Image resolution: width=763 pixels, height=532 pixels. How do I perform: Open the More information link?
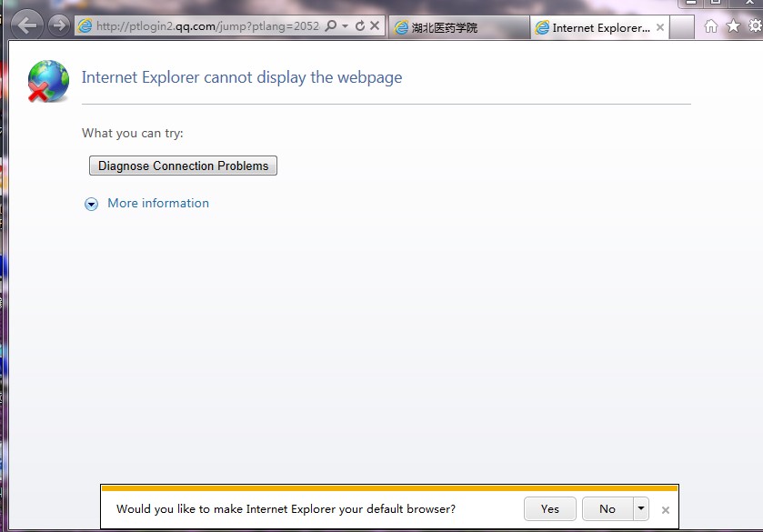click(158, 203)
